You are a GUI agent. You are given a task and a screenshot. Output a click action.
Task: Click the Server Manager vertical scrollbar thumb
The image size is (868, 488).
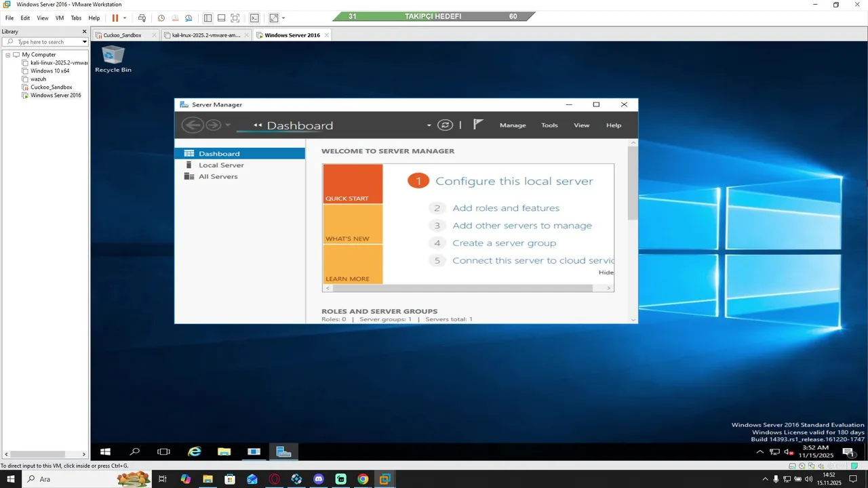633,182
